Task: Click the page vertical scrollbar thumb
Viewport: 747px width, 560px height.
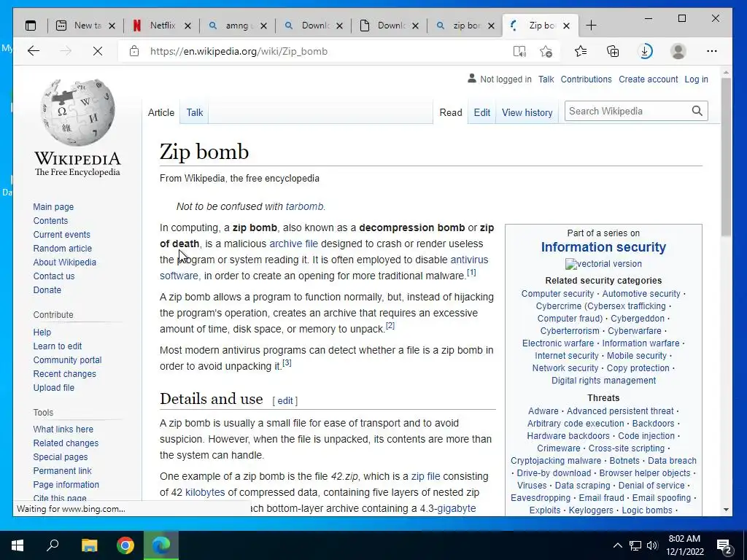Action: pyautogui.click(x=726, y=157)
